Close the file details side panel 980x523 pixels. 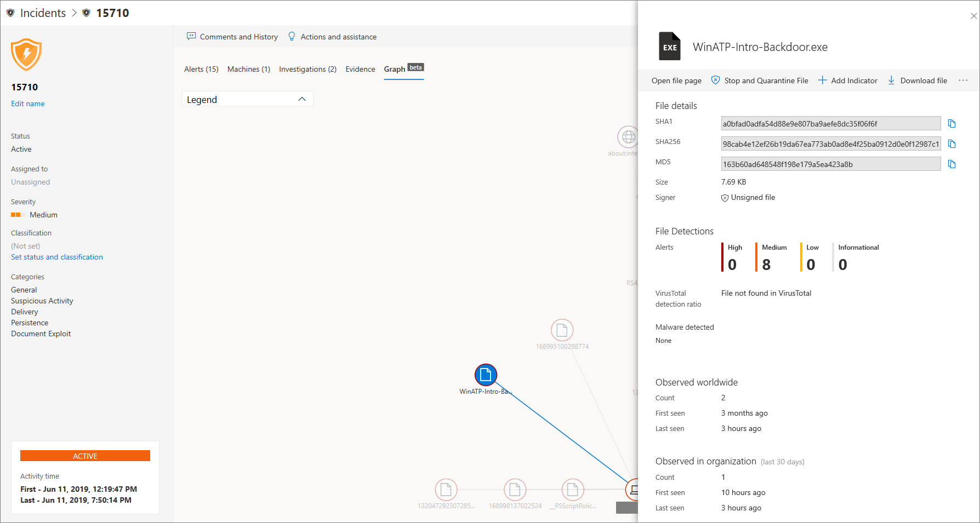click(973, 16)
